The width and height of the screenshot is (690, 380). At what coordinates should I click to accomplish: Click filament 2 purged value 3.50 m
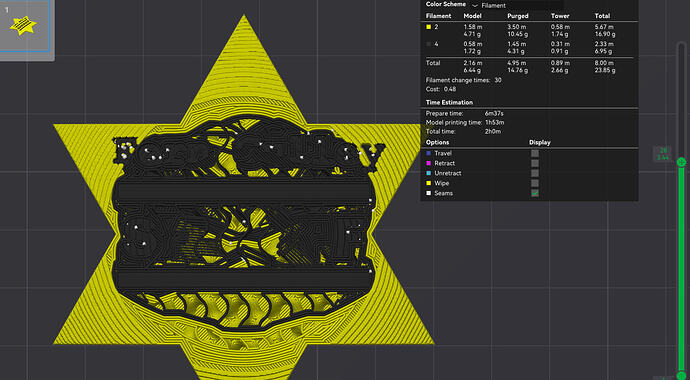516,27
